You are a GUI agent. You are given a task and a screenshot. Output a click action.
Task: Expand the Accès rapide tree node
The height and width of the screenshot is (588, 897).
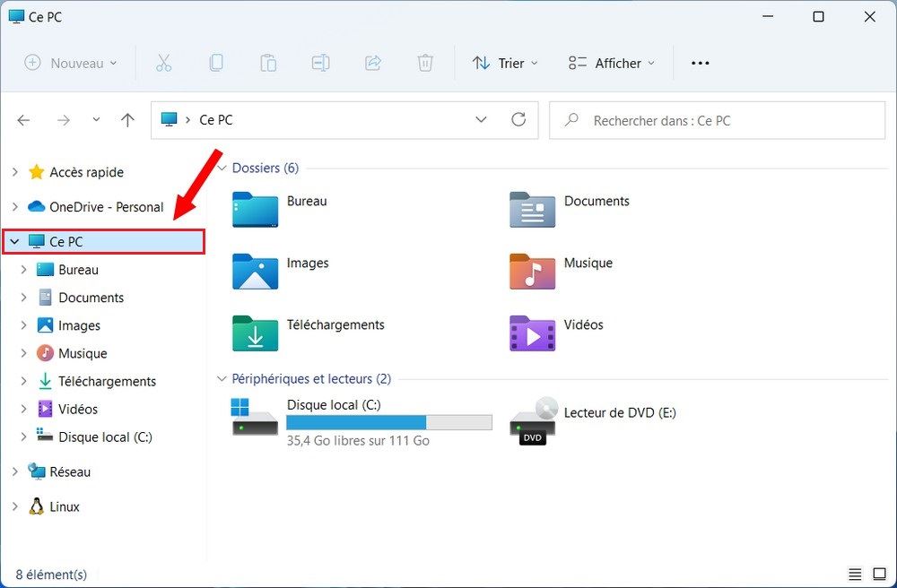(14, 172)
